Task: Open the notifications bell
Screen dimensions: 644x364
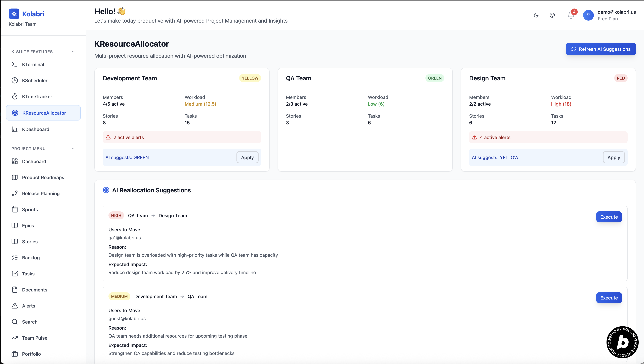Action: click(x=571, y=15)
